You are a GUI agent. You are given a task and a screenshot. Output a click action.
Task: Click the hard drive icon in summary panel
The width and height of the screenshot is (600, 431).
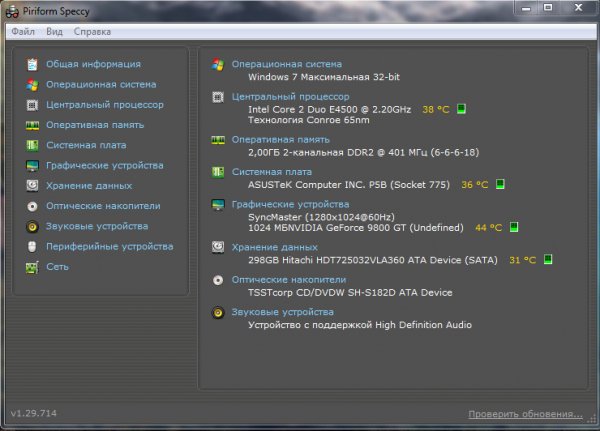pos(218,247)
